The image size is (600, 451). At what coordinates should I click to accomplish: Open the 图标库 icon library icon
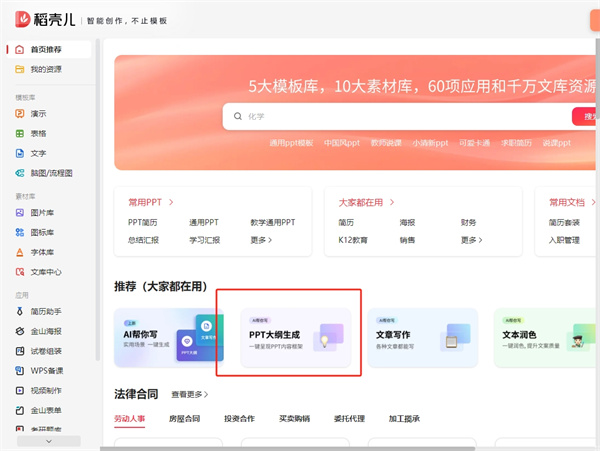click(x=20, y=233)
